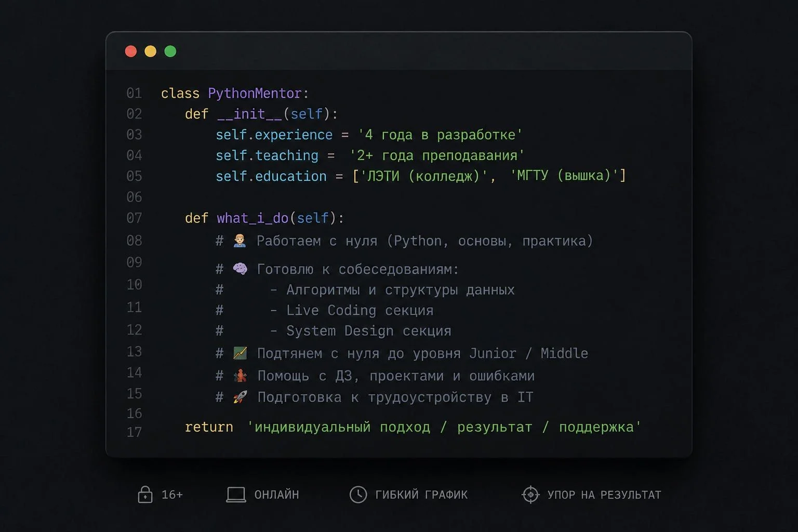Image resolution: width=798 pixels, height=532 pixels.
Task: Click the person emoji before Работаем с нуля
Action: pyautogui.click(x=240, y=241)
